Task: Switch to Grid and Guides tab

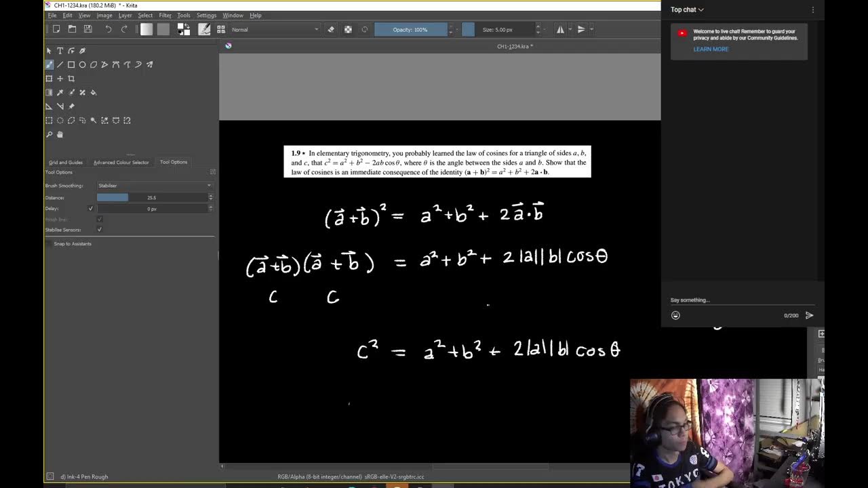Action: pos(66,163)
